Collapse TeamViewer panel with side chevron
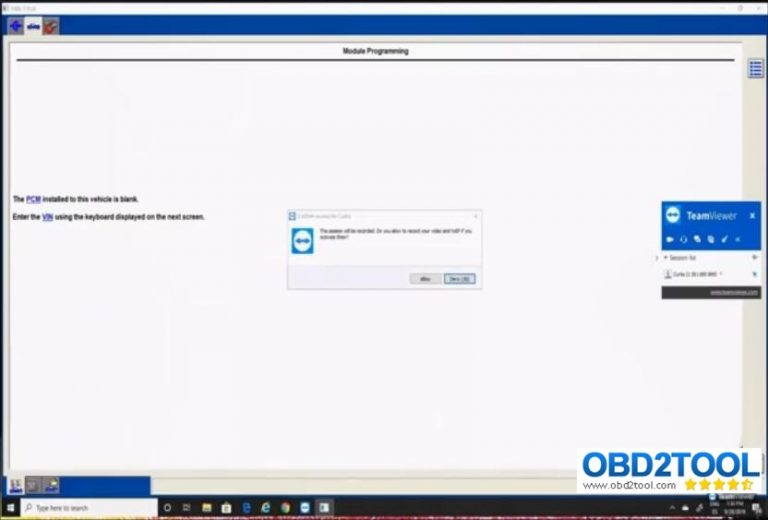This screenshot has width=768, height=520. [656, 257]
